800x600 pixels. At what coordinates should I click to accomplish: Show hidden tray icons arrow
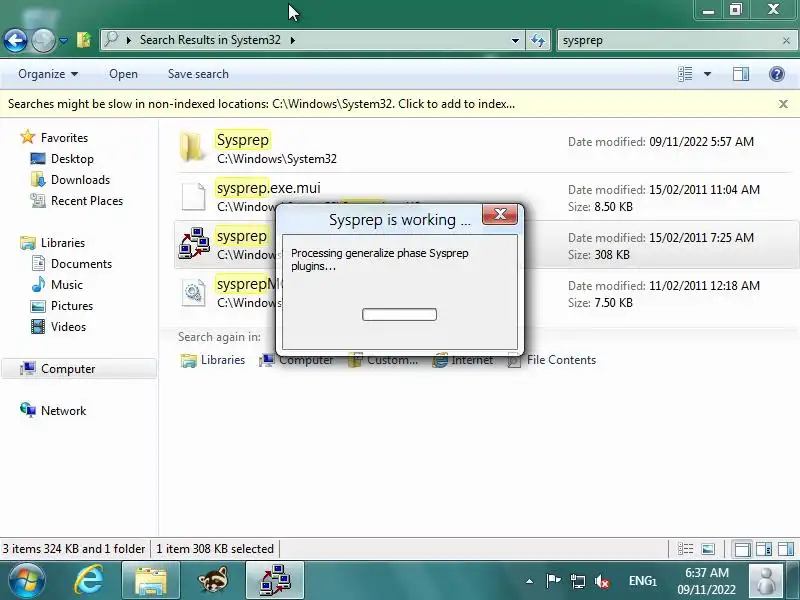(x=530, y=581)
